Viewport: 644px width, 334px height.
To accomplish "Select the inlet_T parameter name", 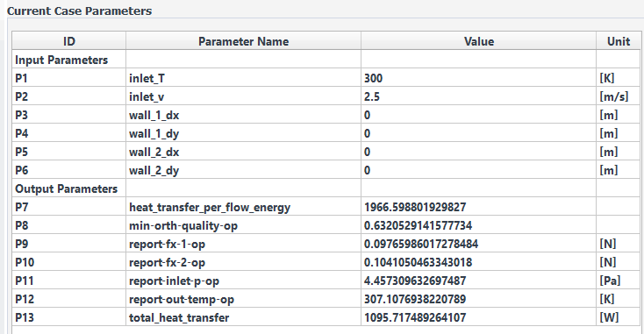I will 243,78.
